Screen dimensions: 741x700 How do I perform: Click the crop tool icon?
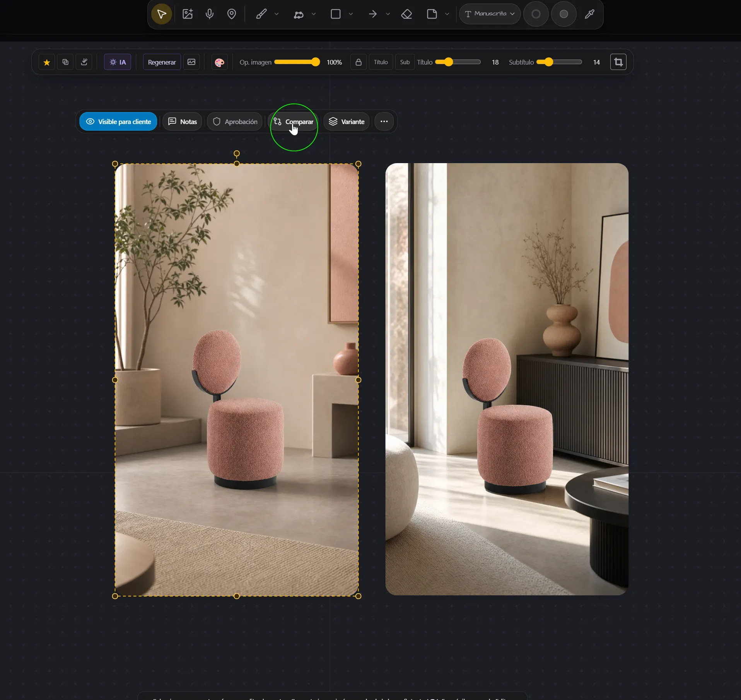pyautogui.click(x=618, y=62)
